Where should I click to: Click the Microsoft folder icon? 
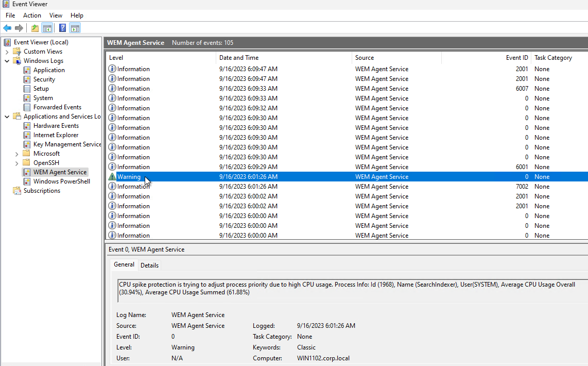coord(26,154)
